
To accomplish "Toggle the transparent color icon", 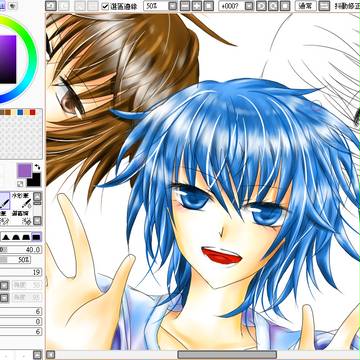I will pyautogui.click(x=20, y=184).
